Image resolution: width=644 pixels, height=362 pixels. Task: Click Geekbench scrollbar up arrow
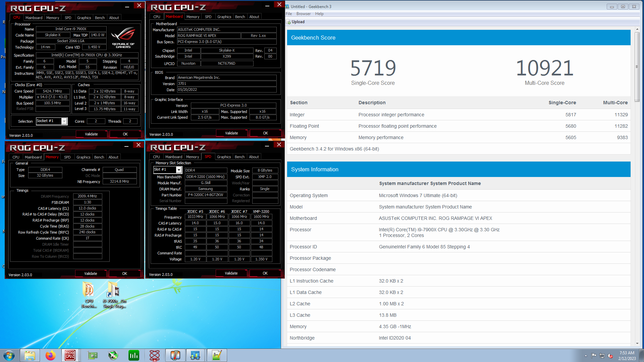(637, 29)
